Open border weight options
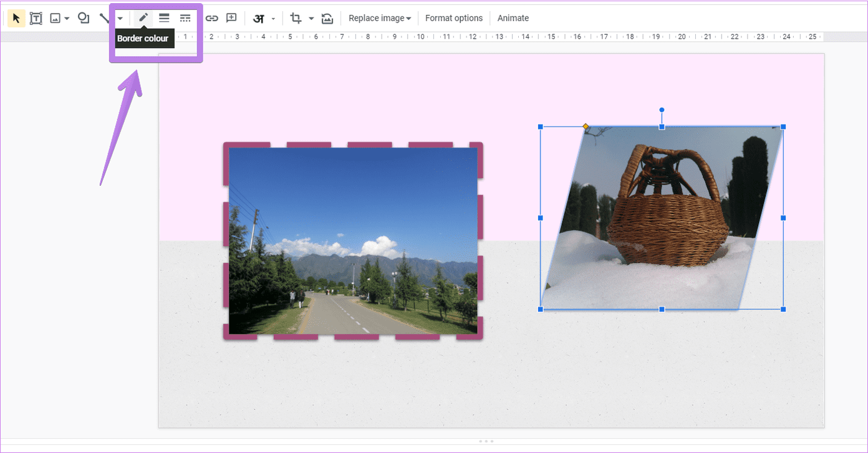Image resolution: width=868 pixels, height=453 pixels. click(x=164, y=18)
